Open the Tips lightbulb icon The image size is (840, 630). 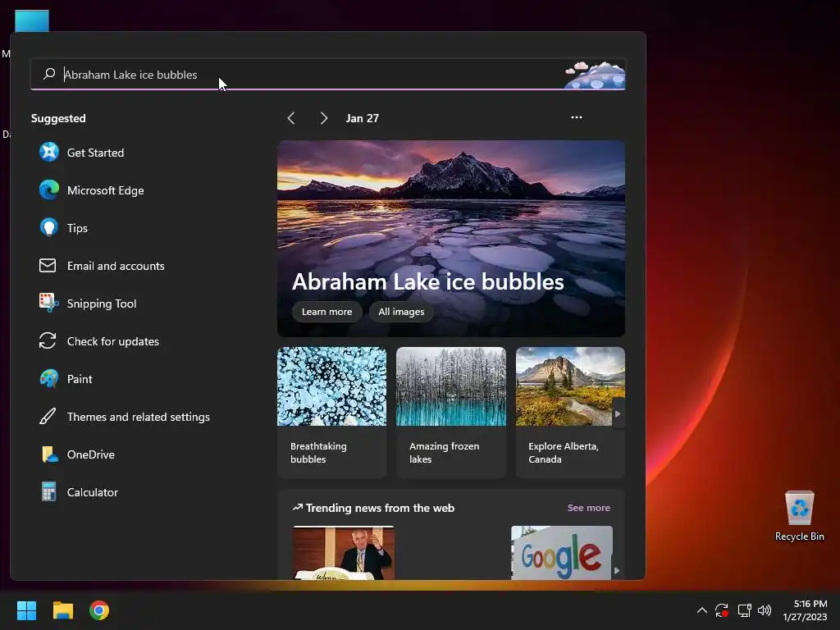(48, 228)
